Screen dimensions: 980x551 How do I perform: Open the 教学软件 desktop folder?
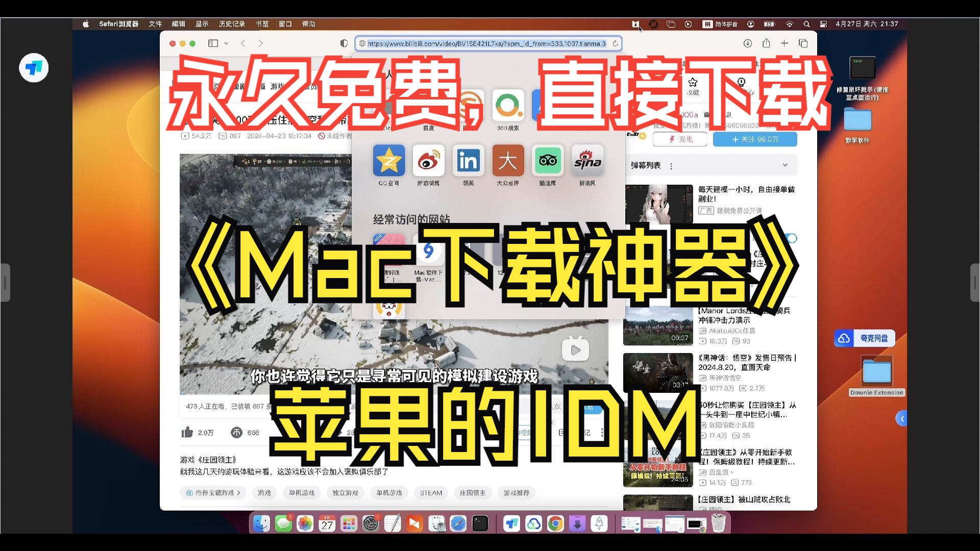(857, 126)
